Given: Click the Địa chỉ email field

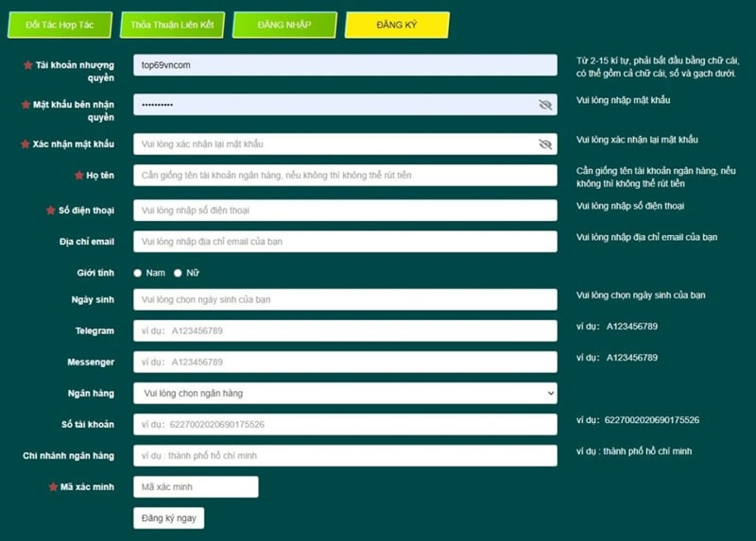Looking at the screenshot, I should pyautogui.click(x=345, y=242).
